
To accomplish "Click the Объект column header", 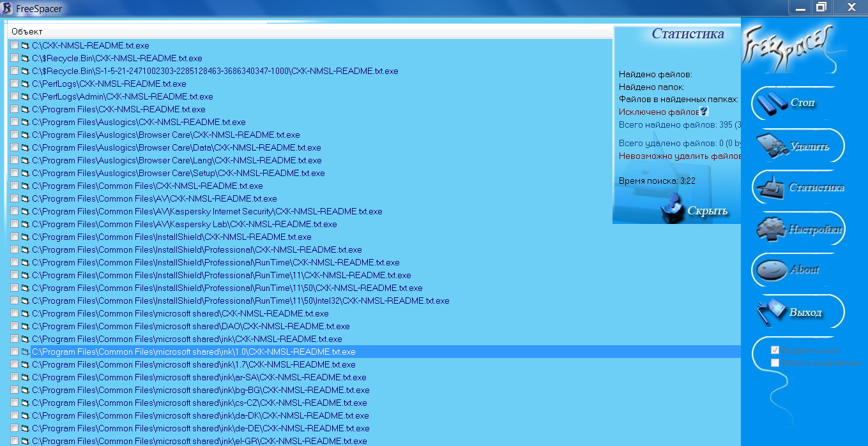I will coord(310,31).
